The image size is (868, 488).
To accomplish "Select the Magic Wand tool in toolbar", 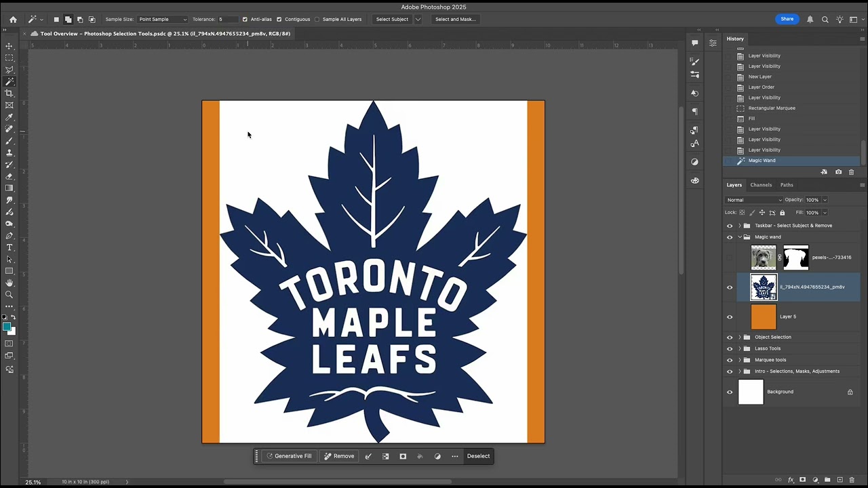I will (9, 81).
